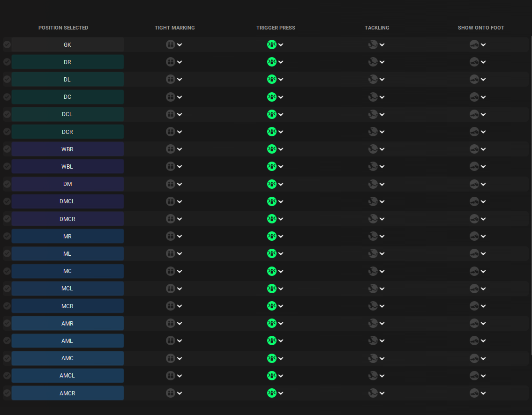Click the Show Onto Foot icon for AMCR
Viewport: 532px width, 415px height.
point(474,393)
